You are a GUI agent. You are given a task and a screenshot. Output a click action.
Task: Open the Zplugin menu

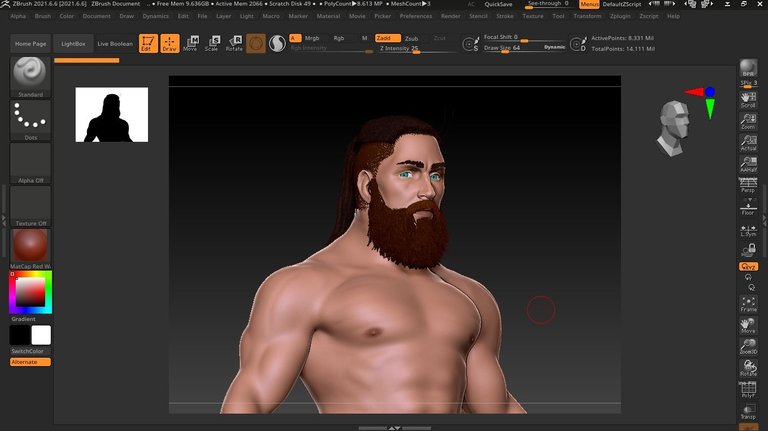click(620, 16)
